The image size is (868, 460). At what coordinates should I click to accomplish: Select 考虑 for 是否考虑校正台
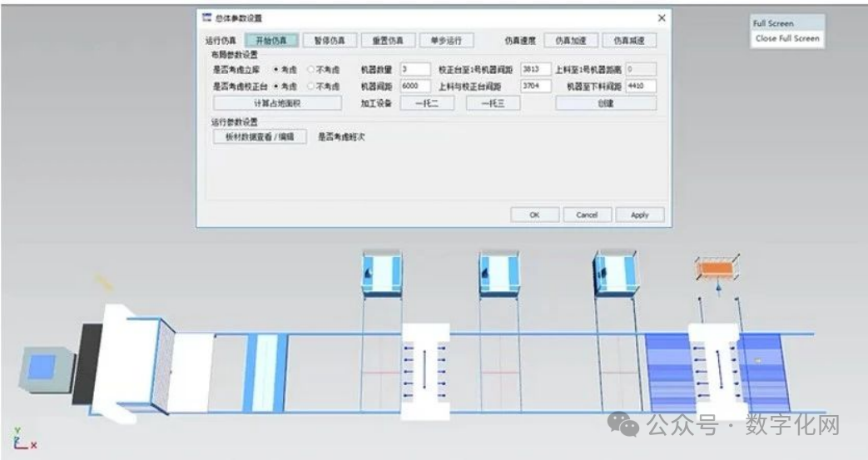[277, 86]
